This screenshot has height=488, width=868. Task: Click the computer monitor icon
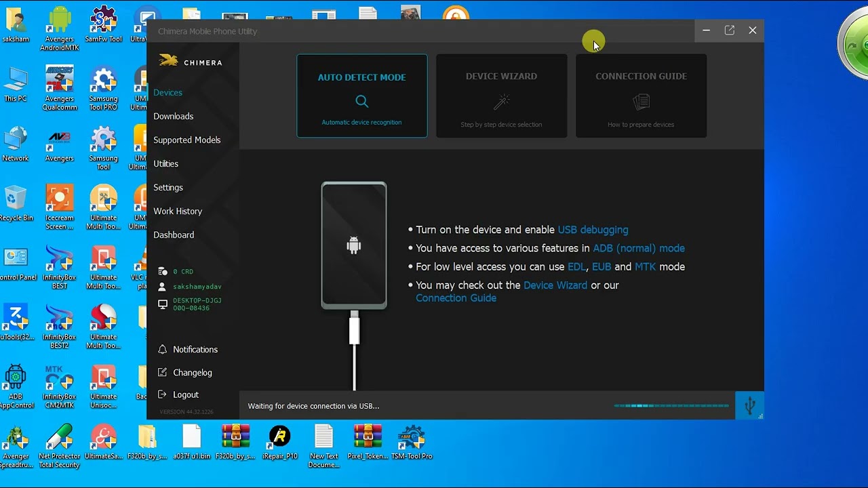tap(162, 304)
